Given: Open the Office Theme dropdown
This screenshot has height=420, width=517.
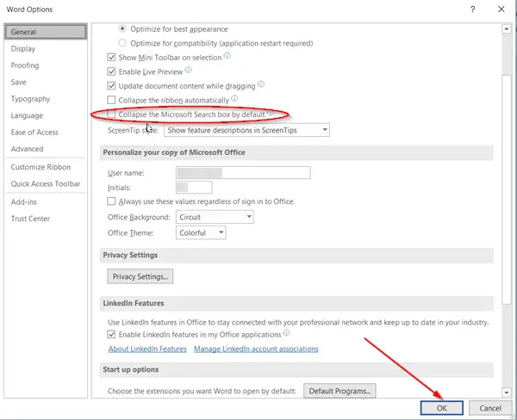Looking at the screenshot, I should point(201,233).
